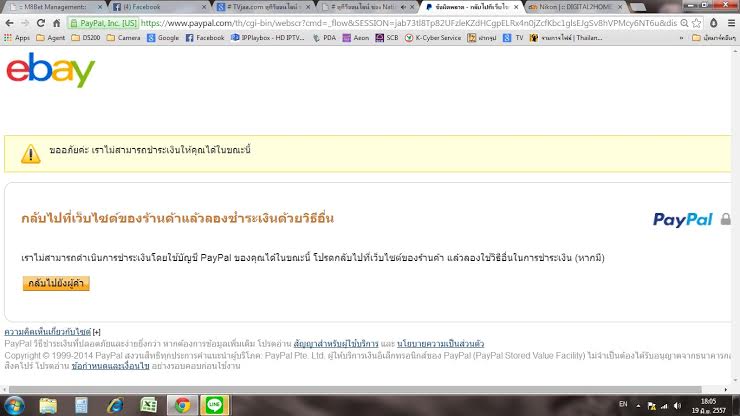Click the horizontal scrollbar at page bottom
The height and width of the screenshot is (416, 740).
pyautogui.click(x=355, y=390)
